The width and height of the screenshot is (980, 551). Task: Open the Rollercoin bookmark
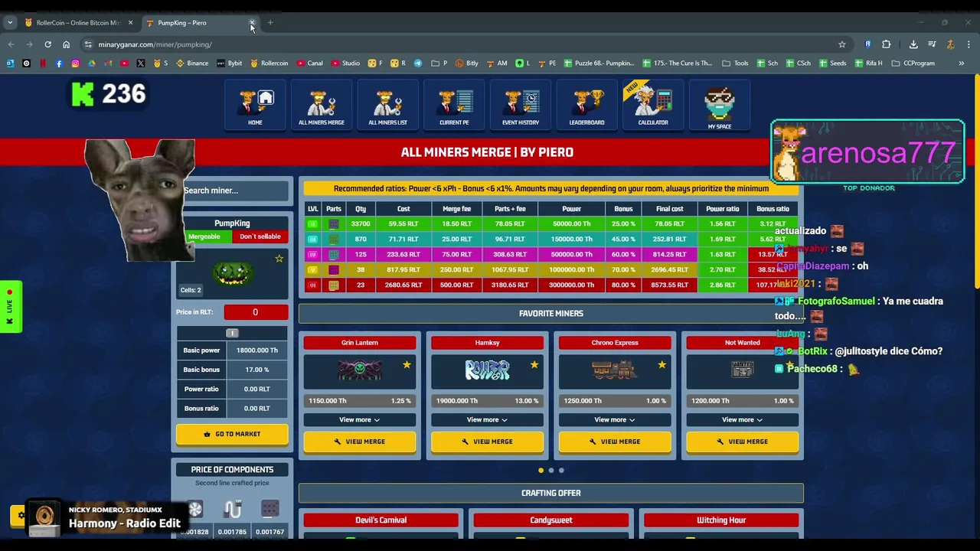pyautogui.click(x=268, y=64)
